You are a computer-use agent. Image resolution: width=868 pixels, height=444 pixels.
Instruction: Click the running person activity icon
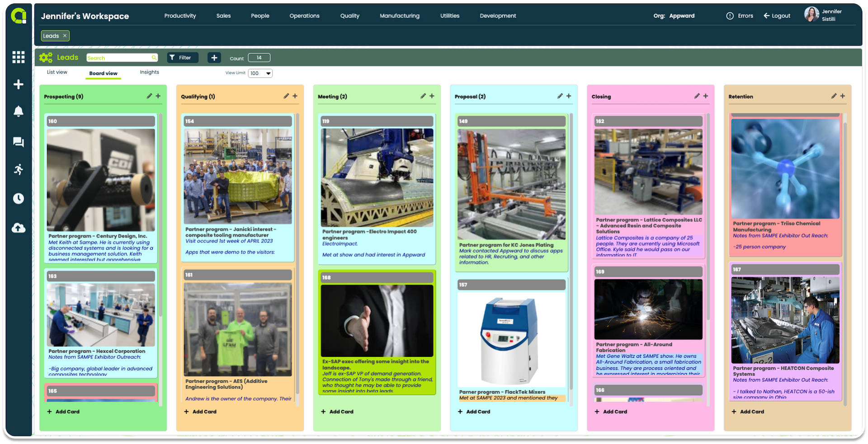click(19, 170)
